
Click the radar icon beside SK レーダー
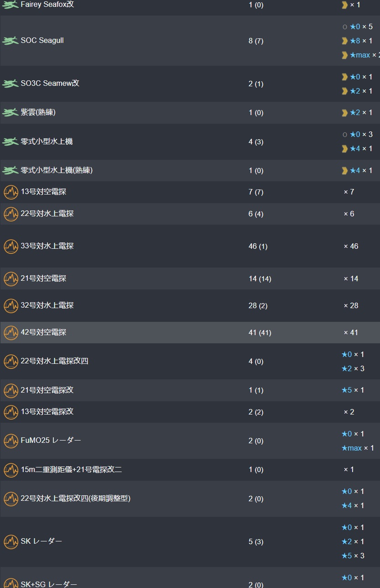[x=11, y=541]
